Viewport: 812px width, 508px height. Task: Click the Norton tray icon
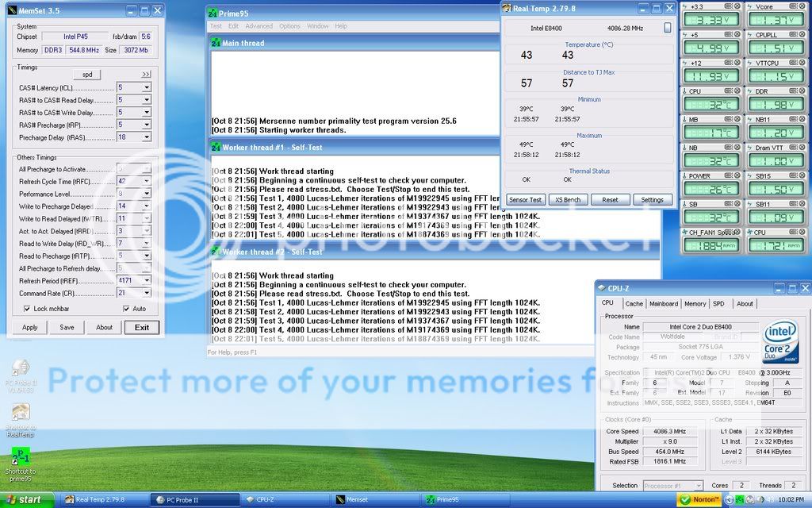pos(699,500)
